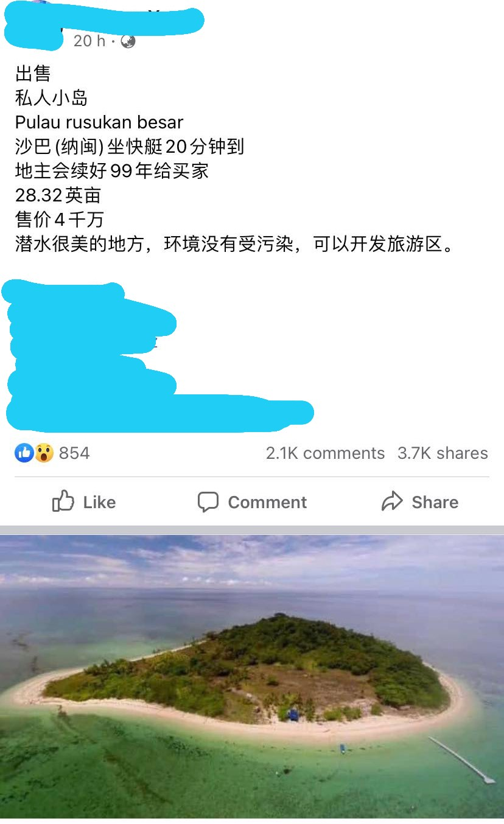Click the Like button label
Viewport: 504px width, 824px height.
click(99, 502)
